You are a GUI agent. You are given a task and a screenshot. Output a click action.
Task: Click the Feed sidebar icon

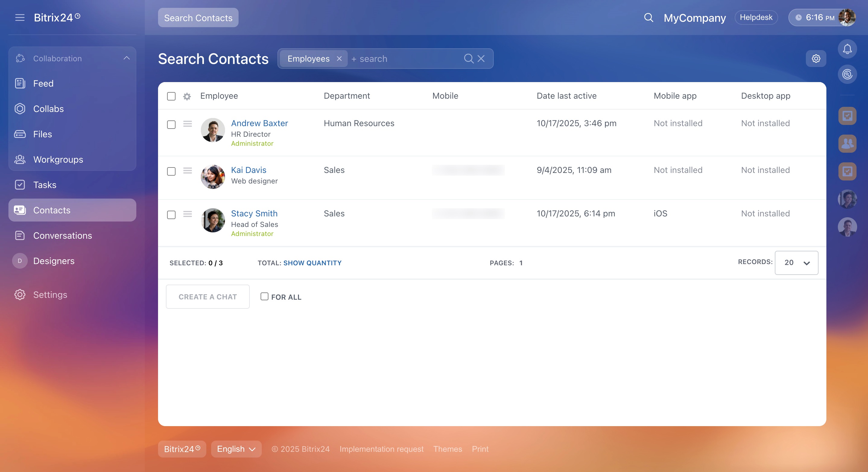[20, 83]
